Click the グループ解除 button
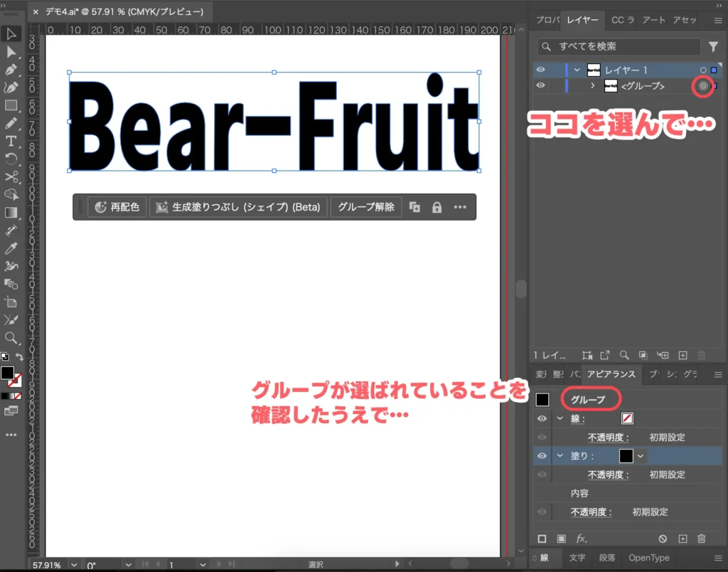Screen dimensions: 728x572 pyautogui.click(x=366, y=207)
